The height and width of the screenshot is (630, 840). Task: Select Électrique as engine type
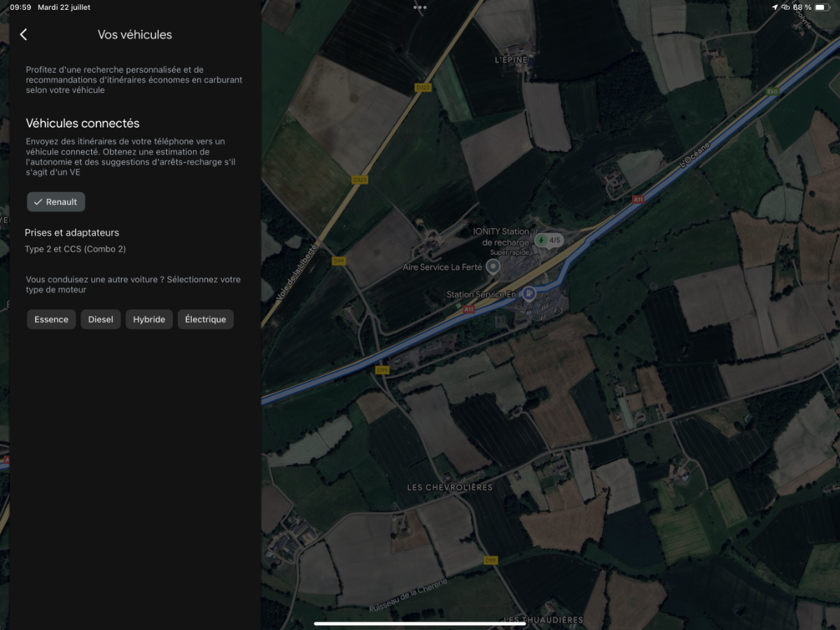(x=206, y=319)
